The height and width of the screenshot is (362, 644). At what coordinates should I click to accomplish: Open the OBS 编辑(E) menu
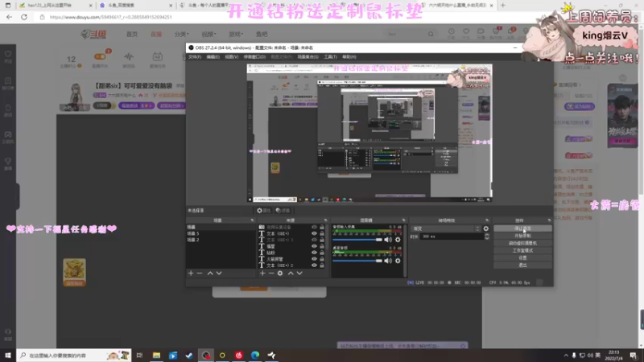213,57
